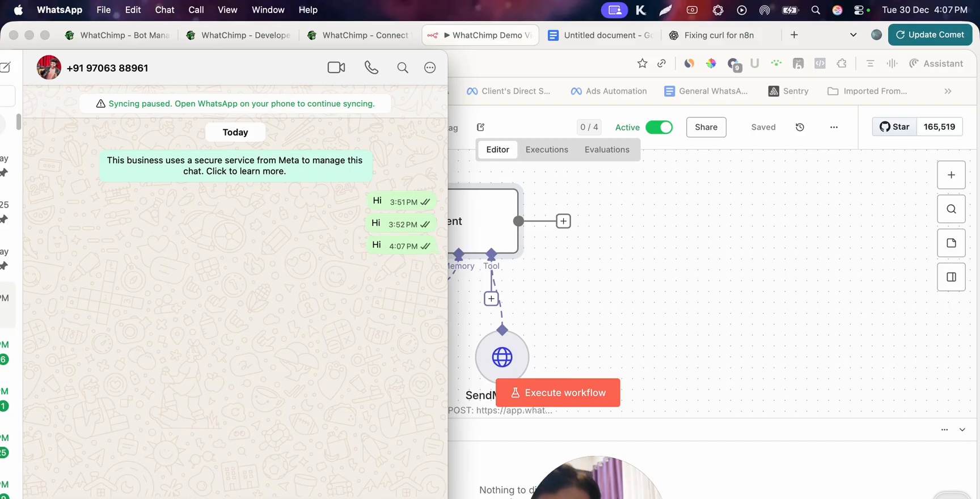The width and height of the screenshot is (980, 499).
Task: Add a node on the Tool connection
Action: (x=491, y=299)
